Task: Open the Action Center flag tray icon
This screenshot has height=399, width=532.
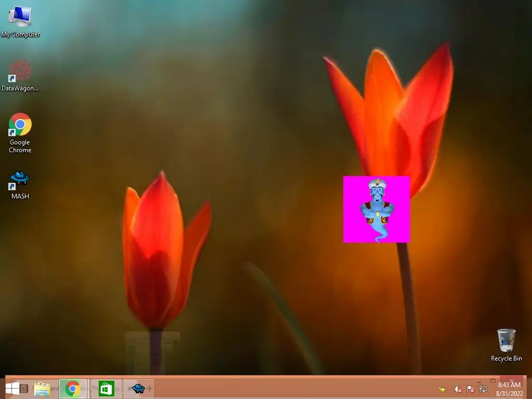Action: (470, 390)
